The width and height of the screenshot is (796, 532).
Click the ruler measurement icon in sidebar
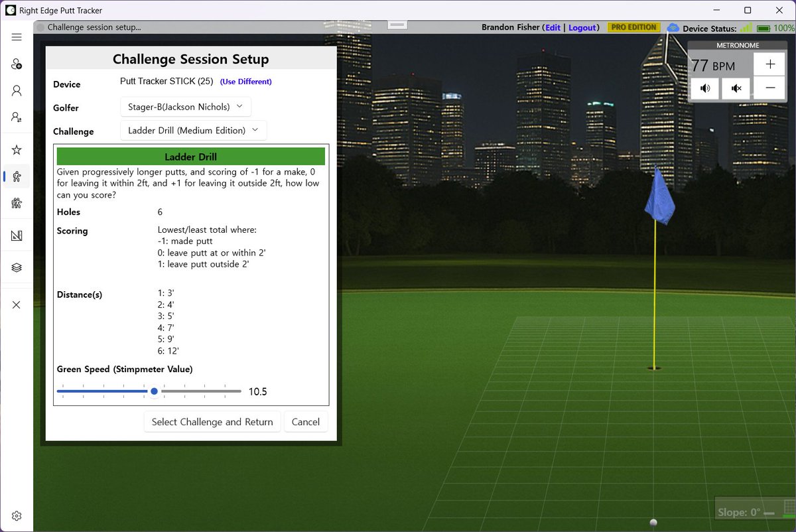point(17,235)
